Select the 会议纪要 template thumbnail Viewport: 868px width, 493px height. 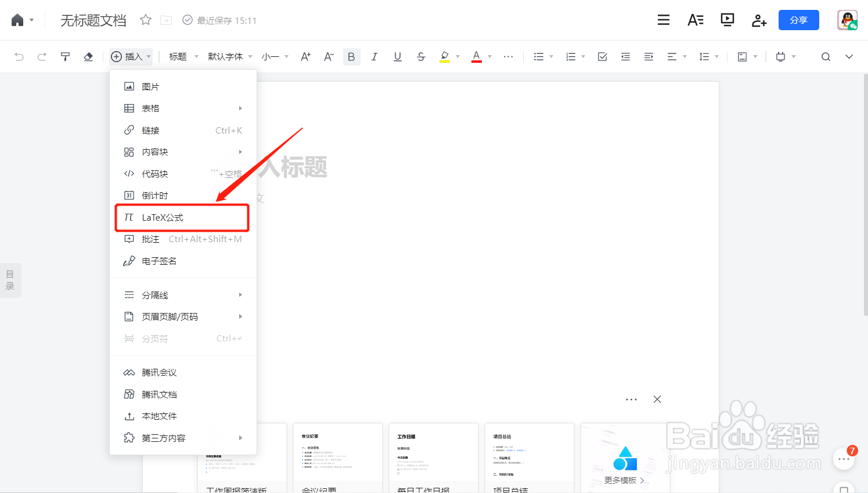coord(338,458)
